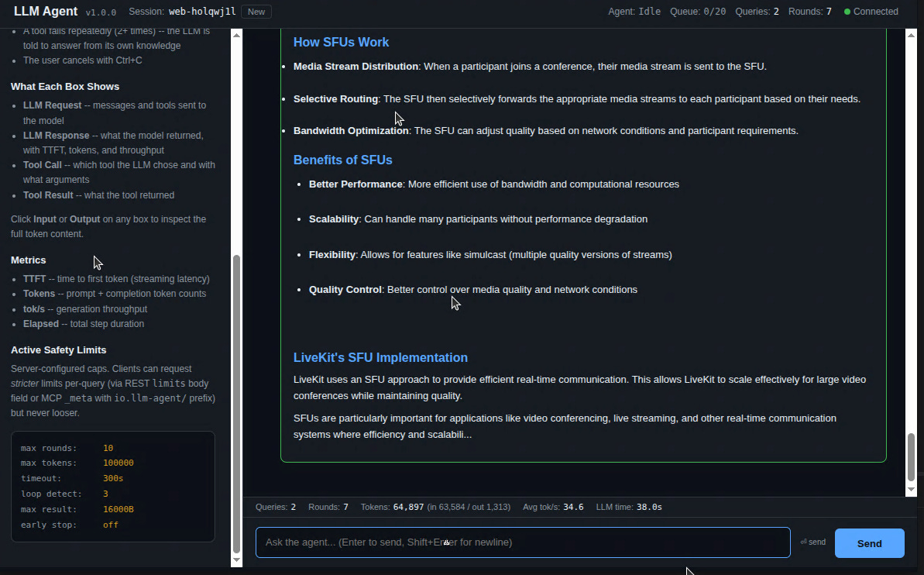
Task: Click the sidebar scrollbar up arrow
Action: [236, 36]
